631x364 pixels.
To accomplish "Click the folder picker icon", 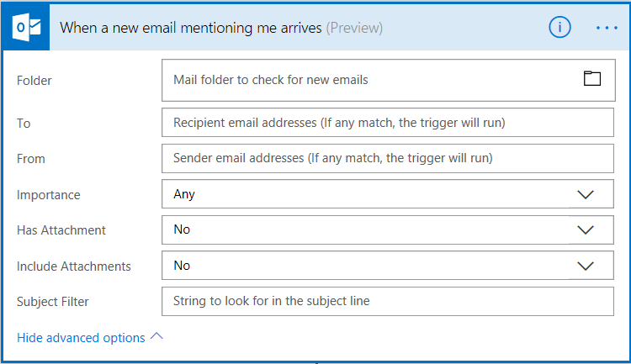I will [x=592, y=79].
